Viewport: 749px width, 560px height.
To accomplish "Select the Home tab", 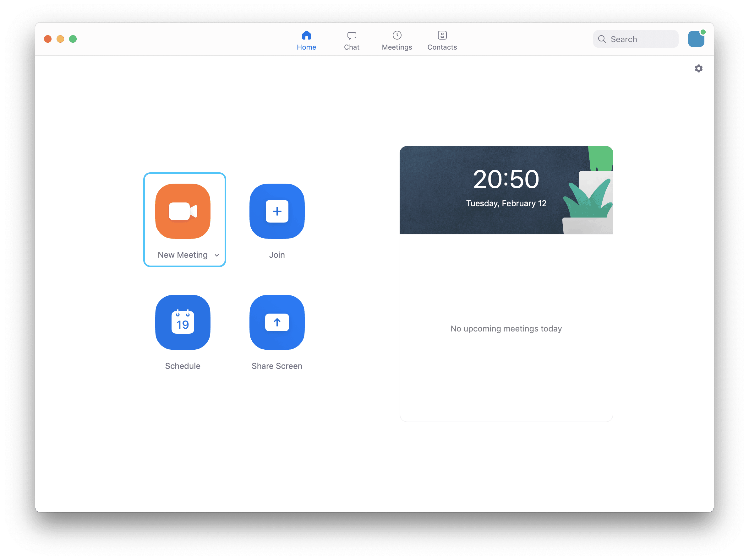I will coord(307,40).
